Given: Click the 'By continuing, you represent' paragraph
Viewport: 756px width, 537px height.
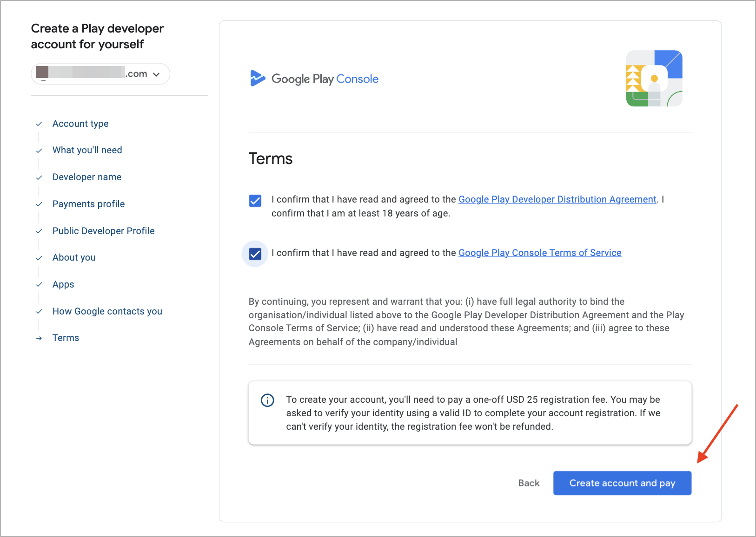Looking at the screenshot, I should [x=466, y=321].
